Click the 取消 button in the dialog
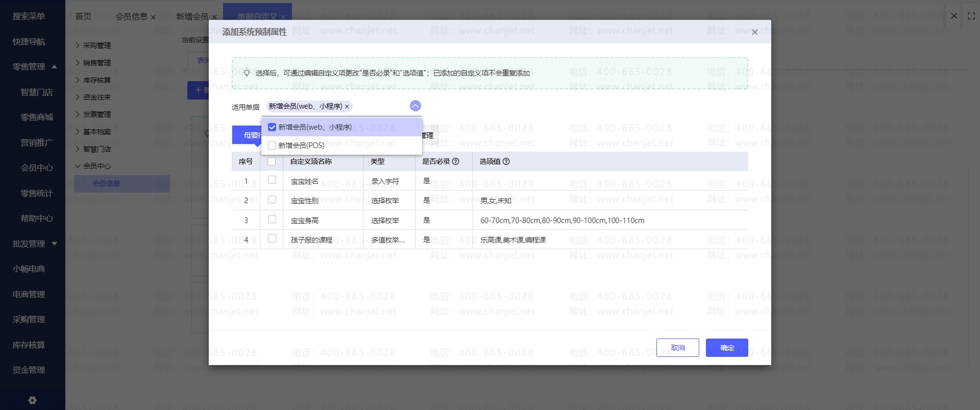Image resolution: width=980 pixels, height=410 pixels. point(678,348)
